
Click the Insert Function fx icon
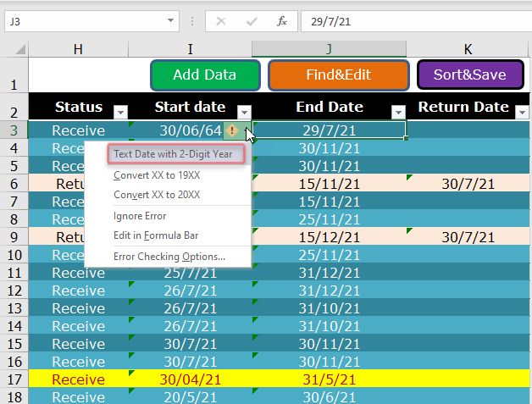click(x=282, y=20)
